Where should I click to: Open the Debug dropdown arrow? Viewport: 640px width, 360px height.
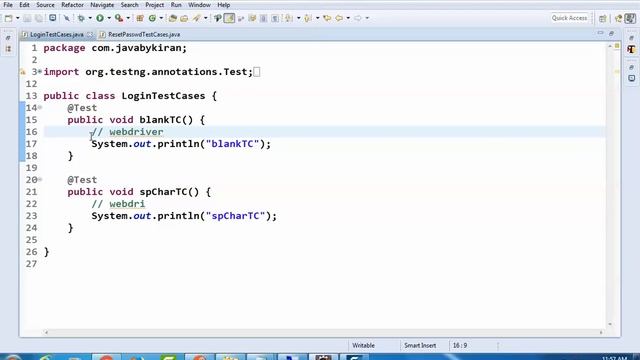(90, 18)
